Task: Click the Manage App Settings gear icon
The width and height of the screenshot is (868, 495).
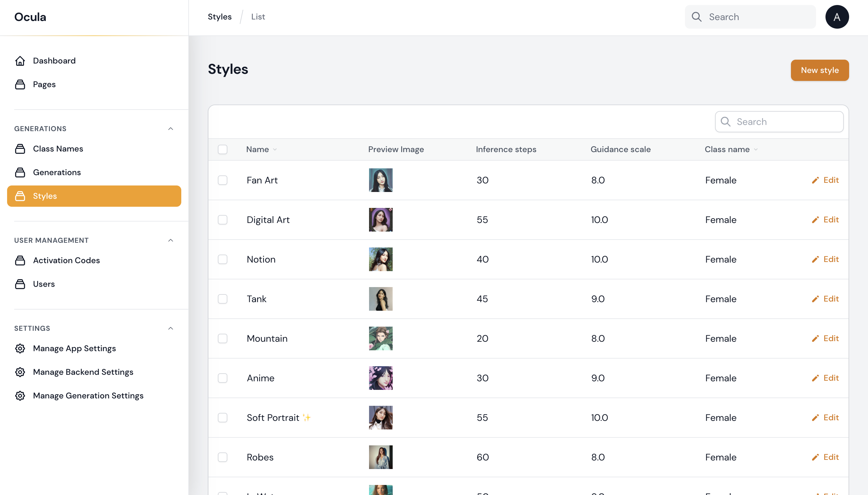Action: (x=20, y=349)
